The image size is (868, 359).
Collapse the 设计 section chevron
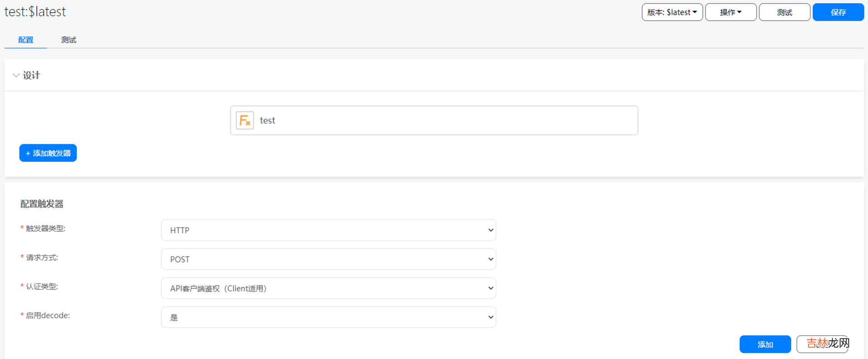click(16, 75)
